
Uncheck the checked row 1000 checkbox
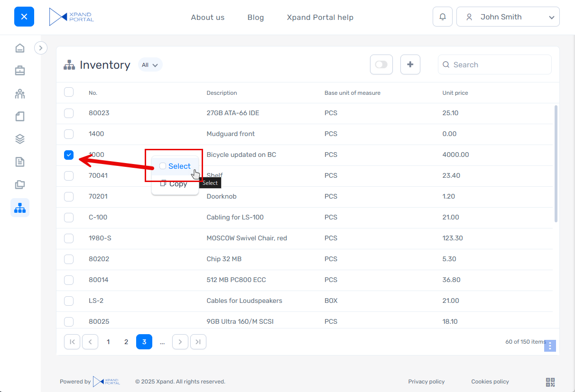[69, 155]
